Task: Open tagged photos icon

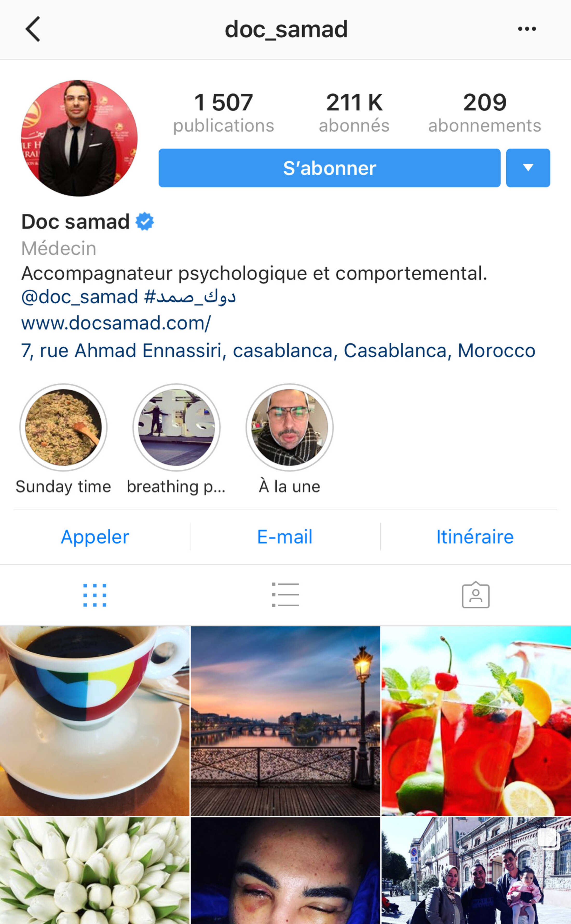Action: (476, 595)
